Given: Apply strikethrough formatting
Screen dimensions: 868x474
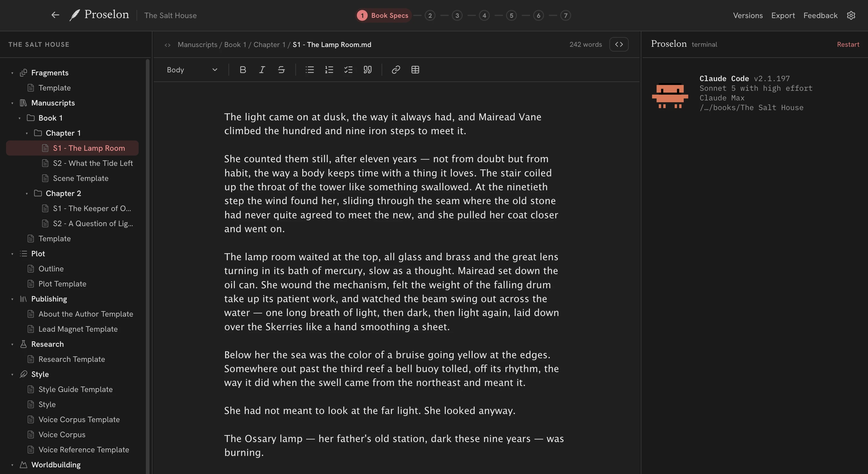Looking at the screenshot, I should pyautogui.click(x=281, y=70).
